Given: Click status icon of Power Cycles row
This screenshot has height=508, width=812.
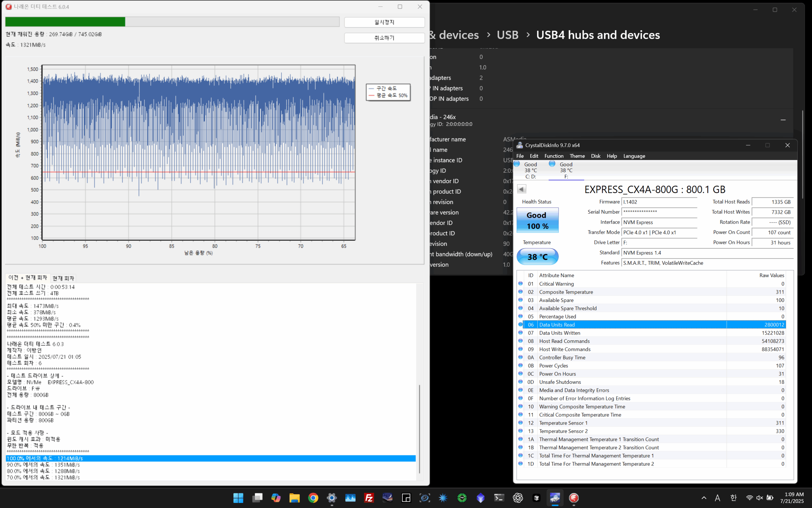Looking at the screenshot, I should pyautogui.click(x=521, y=365).
